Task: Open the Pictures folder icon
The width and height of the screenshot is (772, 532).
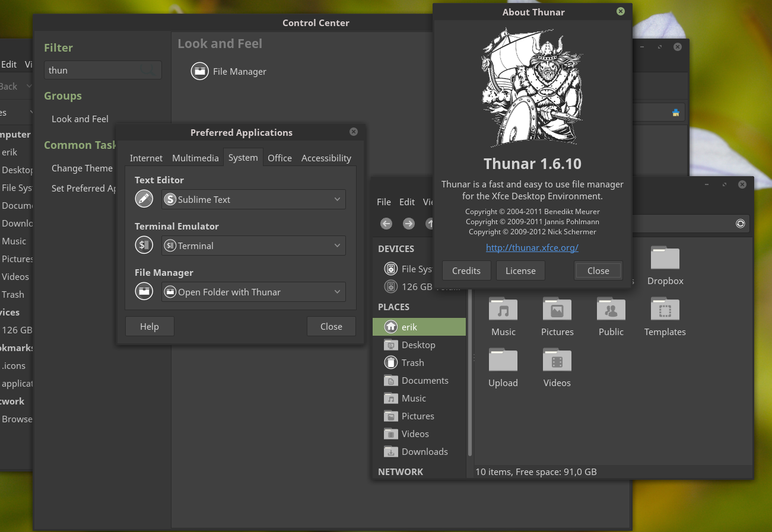Action: (x=557, y=310)
